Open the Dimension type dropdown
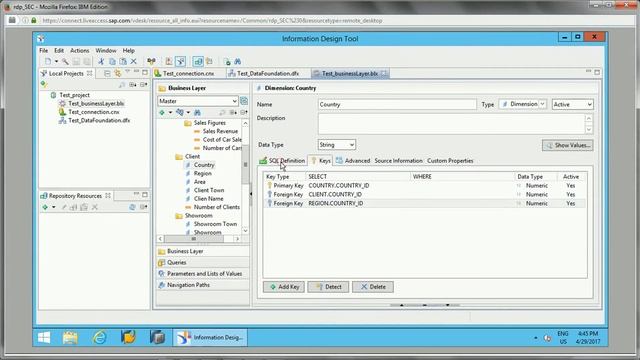This screenshot has height=360, width=640. (542, 104)
